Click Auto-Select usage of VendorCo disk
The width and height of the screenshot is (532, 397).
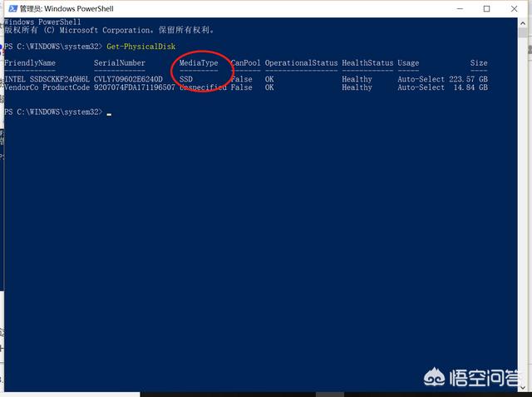[x=421, y=87]
